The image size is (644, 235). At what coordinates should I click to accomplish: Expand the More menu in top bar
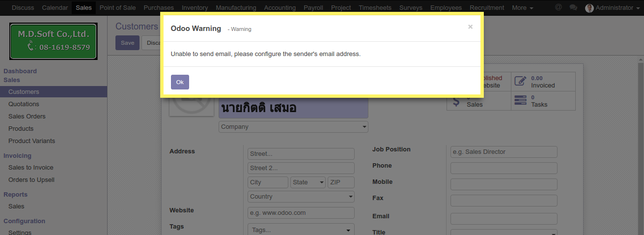(523, 8)
